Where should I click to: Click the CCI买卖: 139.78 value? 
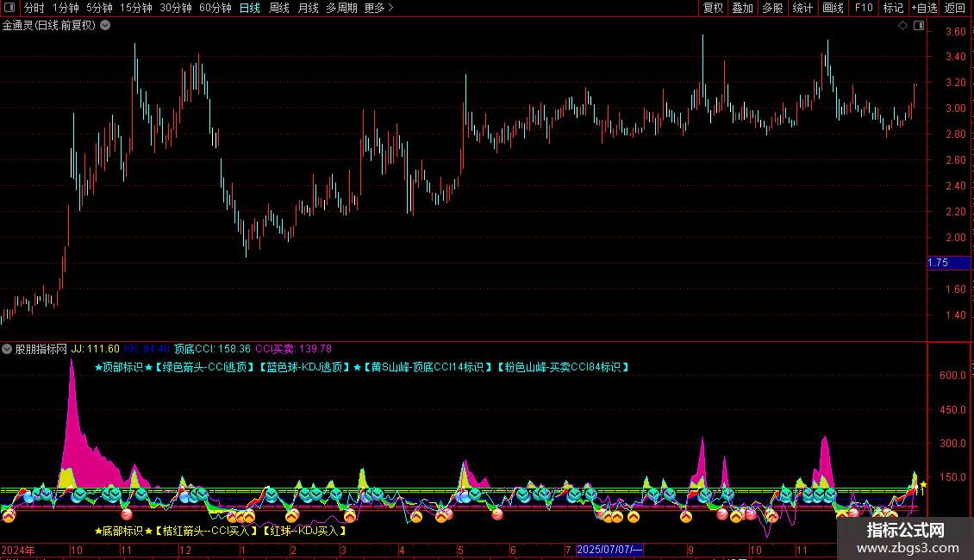tap(293, 350)
